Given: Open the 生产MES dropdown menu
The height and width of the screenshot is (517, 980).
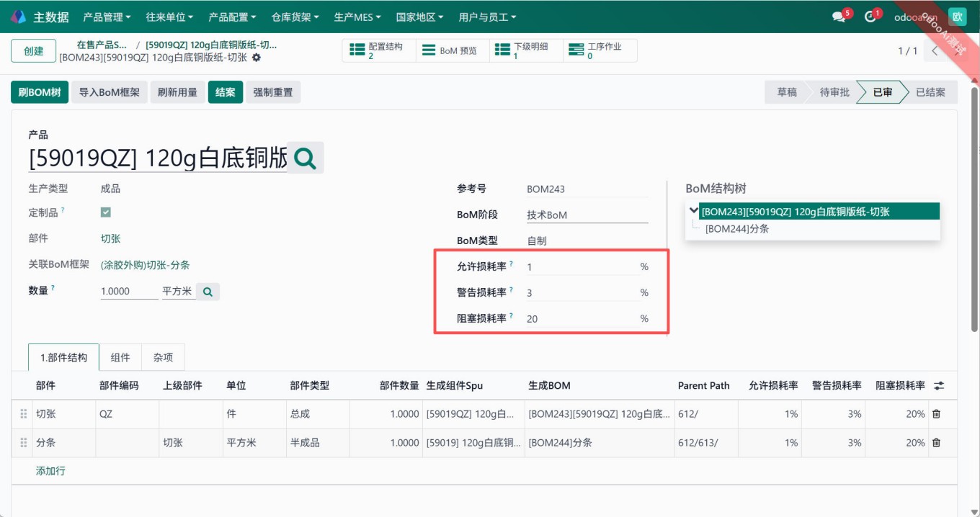Looking at the screenshot, I should click(x=358, y=17).
